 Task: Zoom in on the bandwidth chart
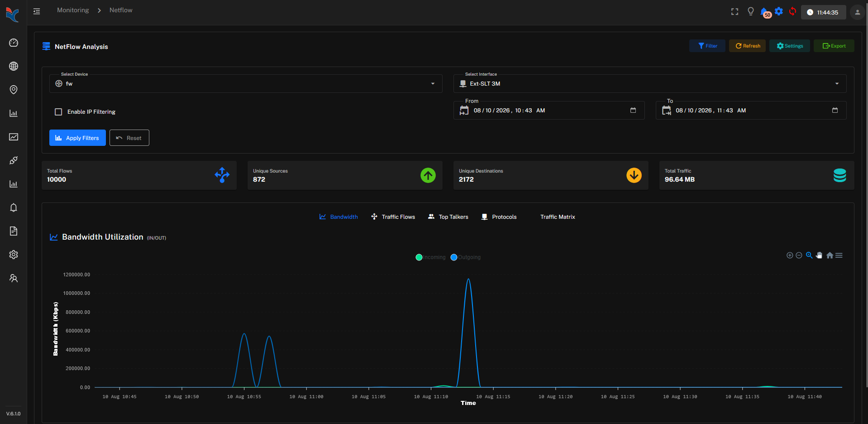(790, 255)
